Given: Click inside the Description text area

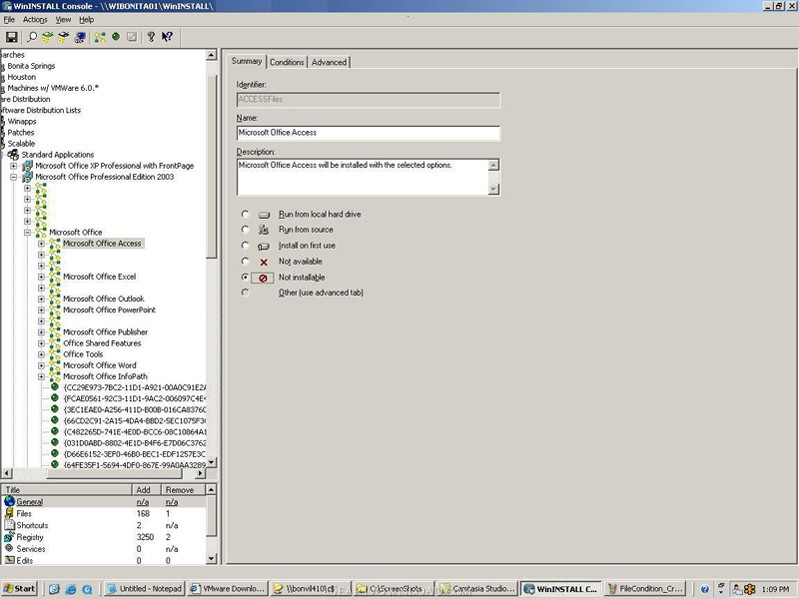Looking at the screenshot, I should tap(362, 177).
